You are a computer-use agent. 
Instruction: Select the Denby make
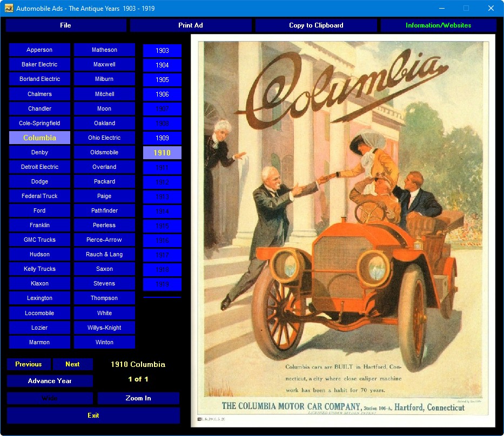tap(39, 152)
